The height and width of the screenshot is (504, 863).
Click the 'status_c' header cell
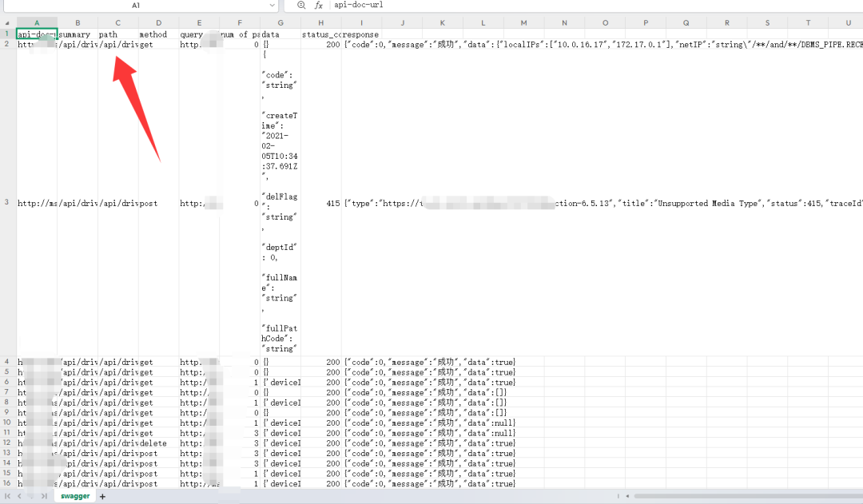(321, 34)
